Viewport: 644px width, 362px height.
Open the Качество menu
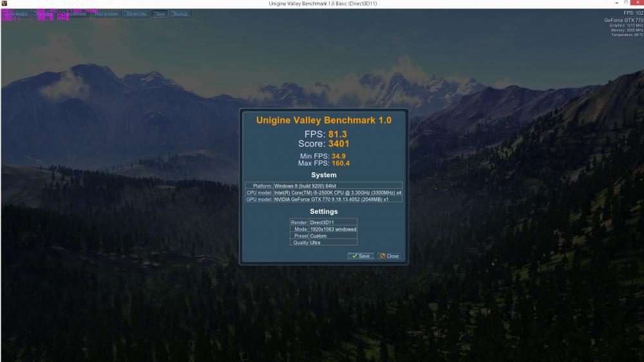[x=137, y=14]
